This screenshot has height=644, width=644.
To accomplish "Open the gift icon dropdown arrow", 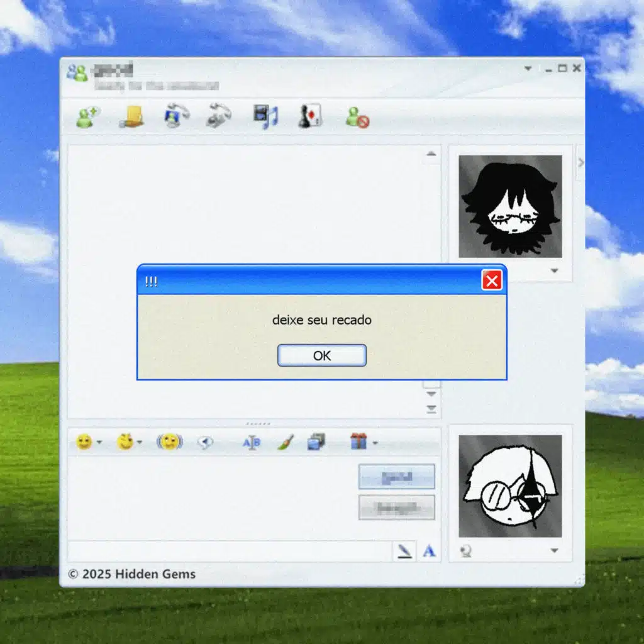I will [375, 443].
